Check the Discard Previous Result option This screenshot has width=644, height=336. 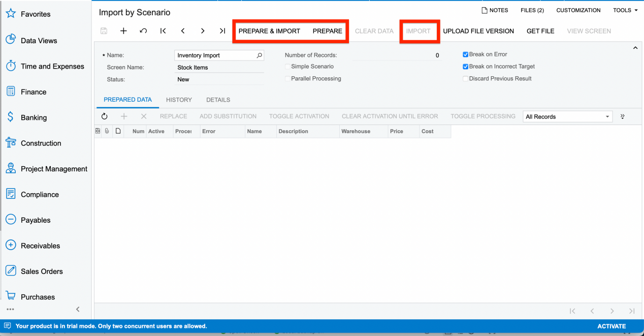tap(465, 78)
